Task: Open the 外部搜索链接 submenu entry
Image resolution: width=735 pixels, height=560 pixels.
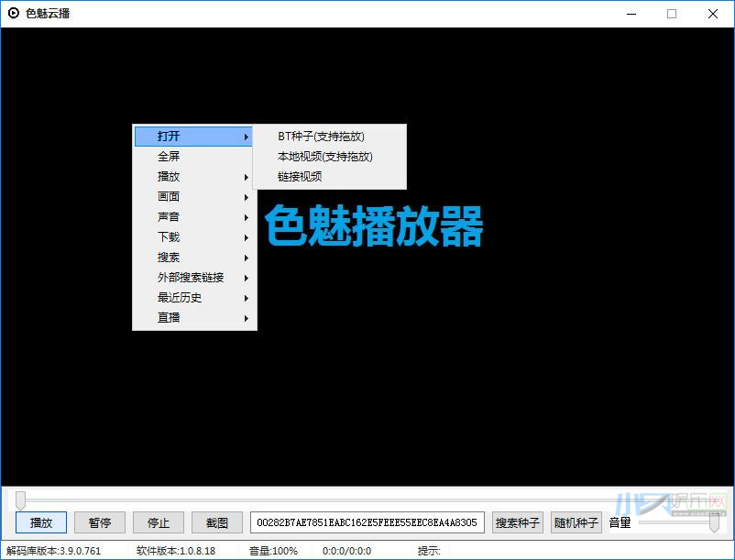Action: click(x=193, y=278)
